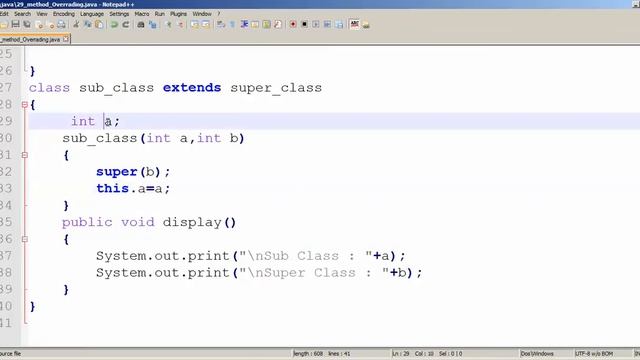Screen dimensions: 640x360
Task: Click the 'super' keyword in super(b);
Action: 116,172
